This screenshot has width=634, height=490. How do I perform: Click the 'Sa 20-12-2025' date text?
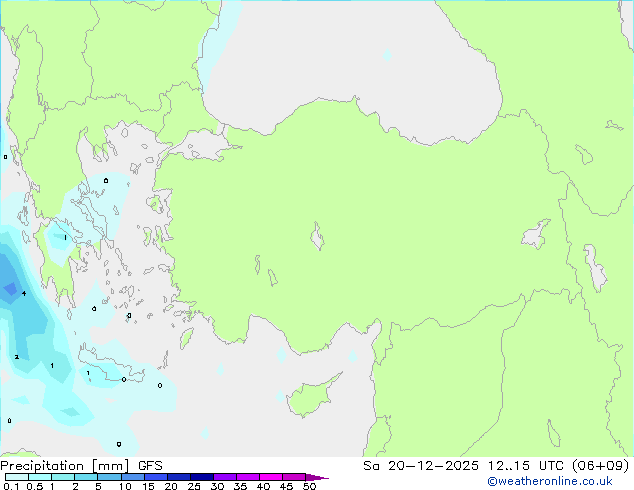(421, 466)
